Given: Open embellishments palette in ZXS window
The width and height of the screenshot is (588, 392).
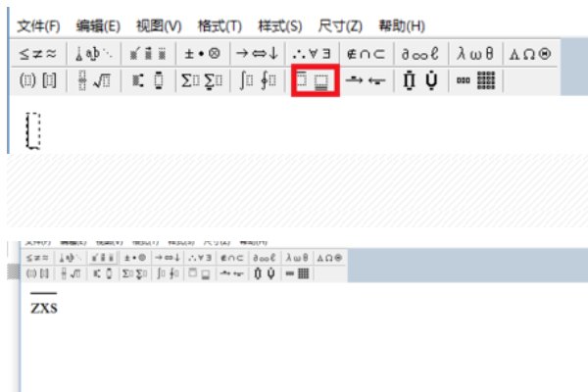Looking at the screenshot, I should pyautogui.click(x=103, y=258).
